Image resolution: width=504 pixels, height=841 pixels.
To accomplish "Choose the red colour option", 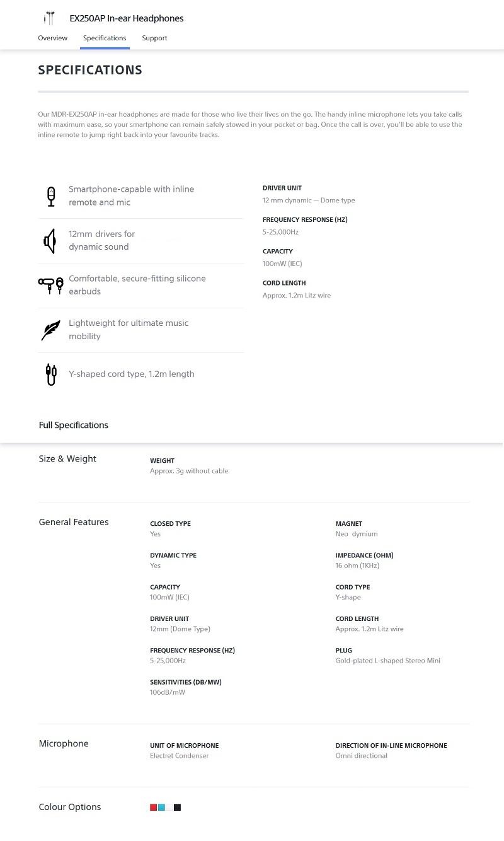I will click(x=153, y=808).
